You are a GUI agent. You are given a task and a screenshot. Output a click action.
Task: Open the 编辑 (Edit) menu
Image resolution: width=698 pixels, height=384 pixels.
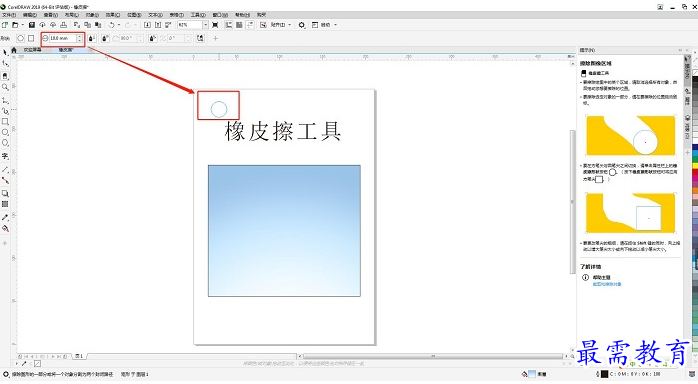pos(30,15)
